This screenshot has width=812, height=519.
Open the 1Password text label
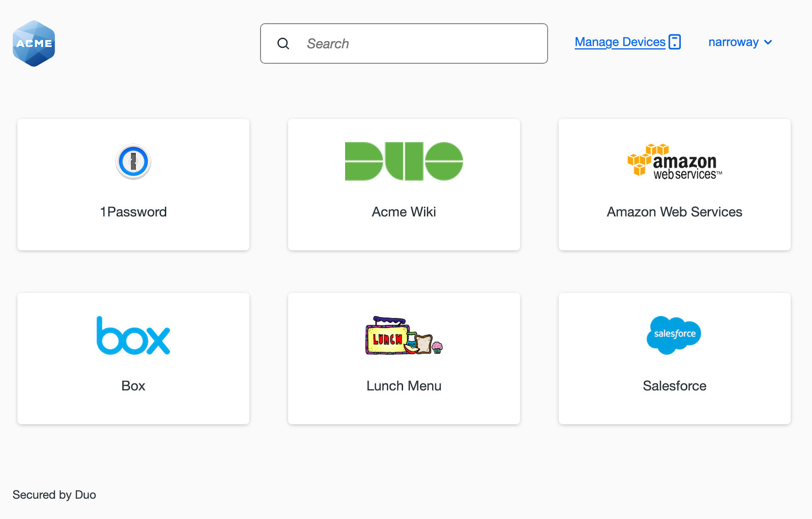pos(133,212)
